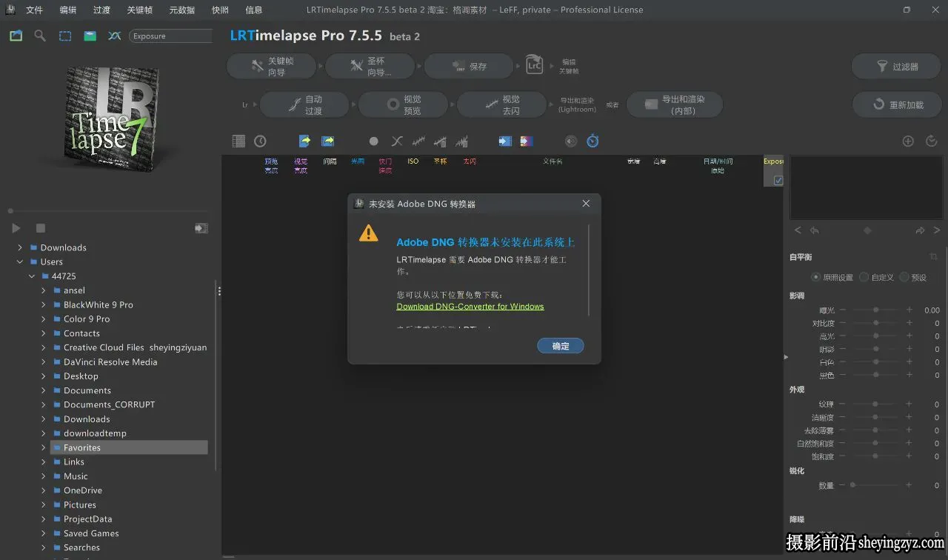Expand the Pictures folder

coord(44,505)
